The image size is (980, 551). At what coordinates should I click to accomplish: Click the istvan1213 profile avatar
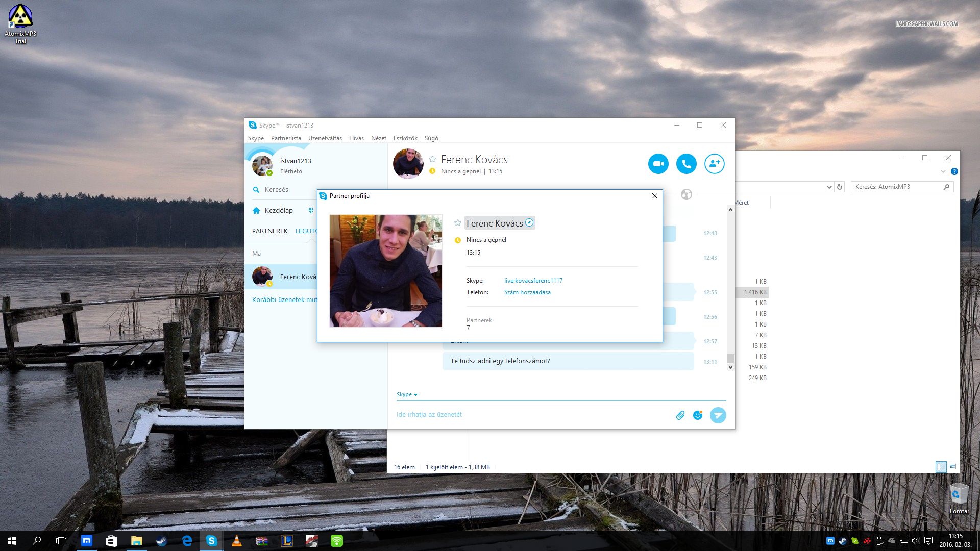(x=262, y=165)
